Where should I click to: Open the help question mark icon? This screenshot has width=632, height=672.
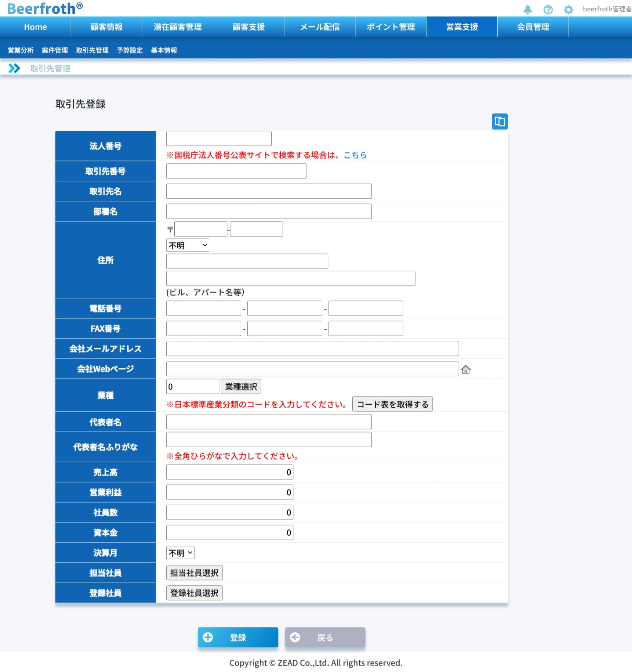point(548,10)
